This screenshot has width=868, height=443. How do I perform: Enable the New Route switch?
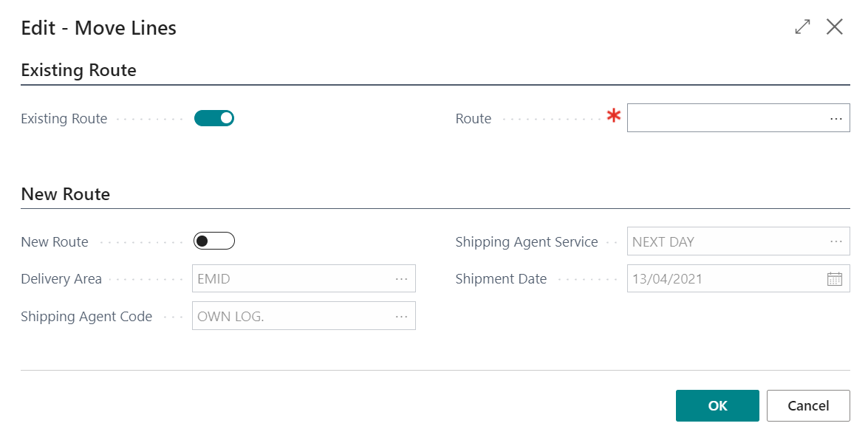(x=214, y=241)
